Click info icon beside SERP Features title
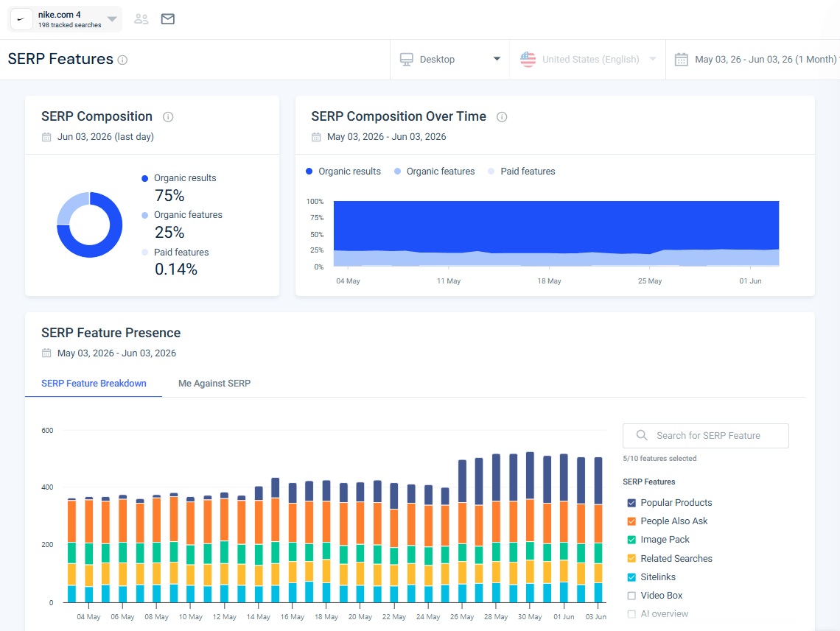The height and width of the screenshot is (631, 840). click(122, 60)
